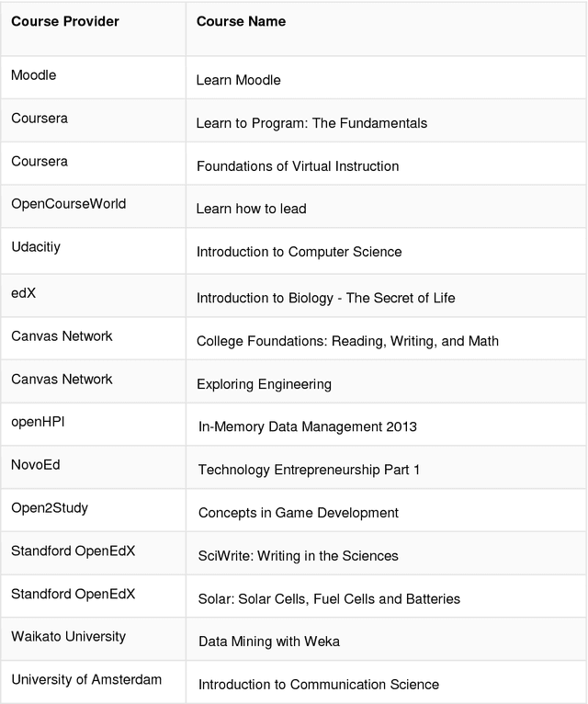Select the NovoEd provider cell
Screen dimensions: 588x704
coord(36,465)
